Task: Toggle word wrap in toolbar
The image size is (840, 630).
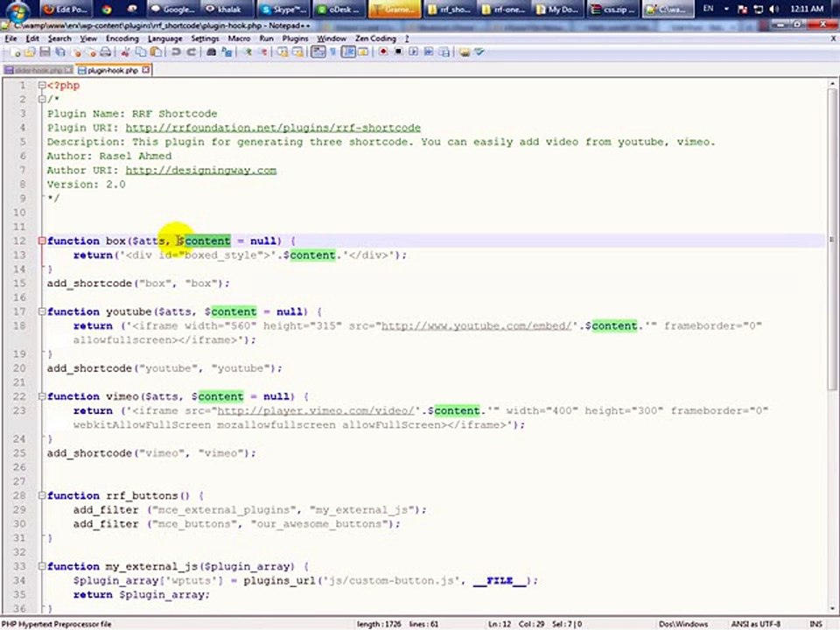Action: point(318,52)
